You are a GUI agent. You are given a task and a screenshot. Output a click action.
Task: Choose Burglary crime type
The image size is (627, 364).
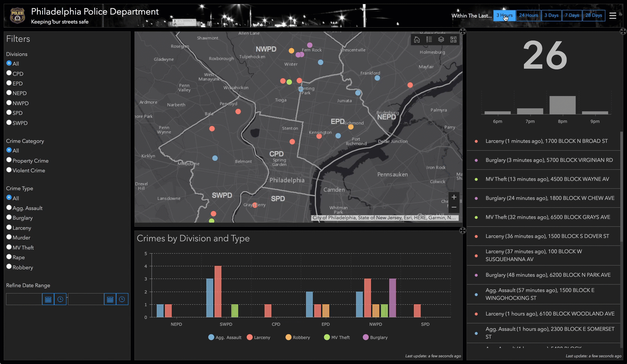(x=9, y=217)
